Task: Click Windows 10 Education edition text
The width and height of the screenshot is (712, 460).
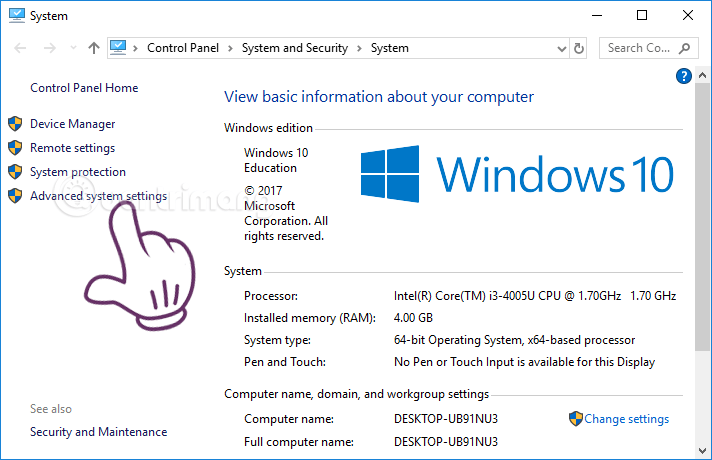Action: [276, 160]
